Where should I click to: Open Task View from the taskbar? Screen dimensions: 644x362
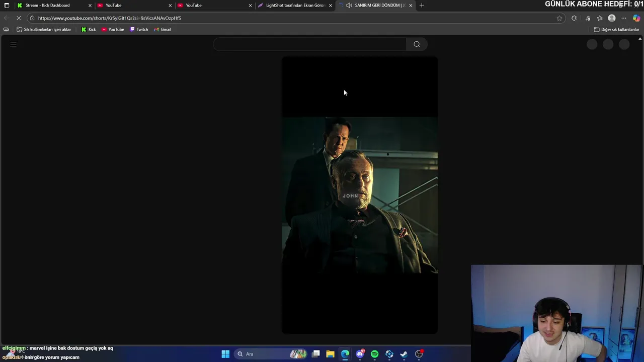[x=316, y=354]
